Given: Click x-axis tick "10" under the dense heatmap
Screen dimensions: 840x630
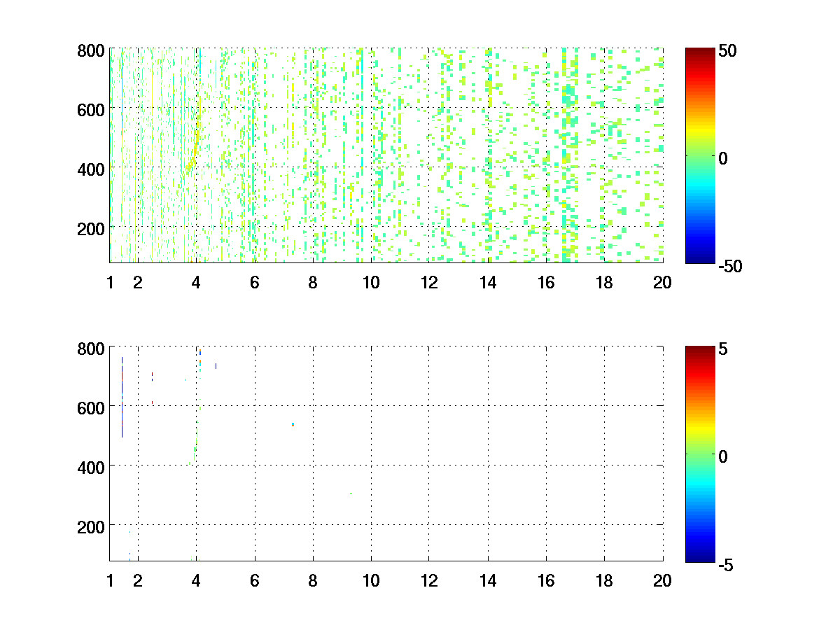Looking at the screenshot, I should pos(371,283).
